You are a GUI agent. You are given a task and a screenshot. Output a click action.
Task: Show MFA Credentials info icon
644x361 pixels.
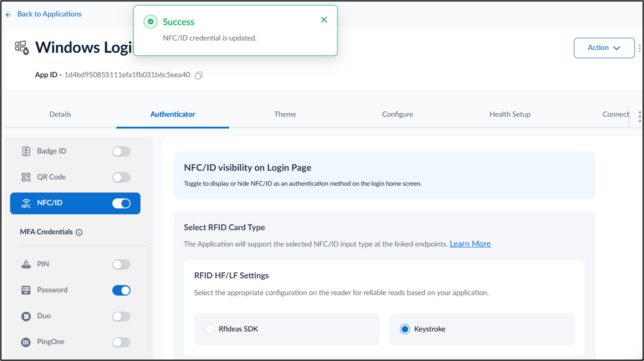click(x=79, y=232)
